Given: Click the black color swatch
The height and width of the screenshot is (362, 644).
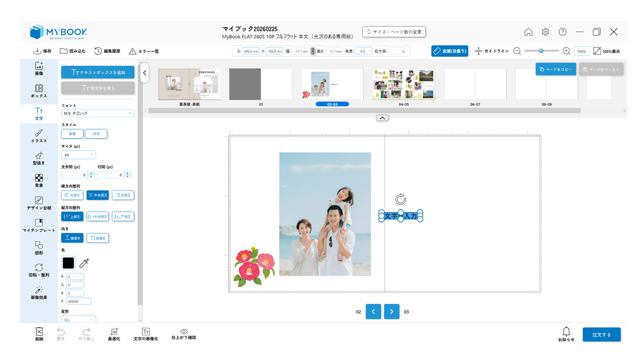Looking at the screenshot, I should (x=68, y=263).
